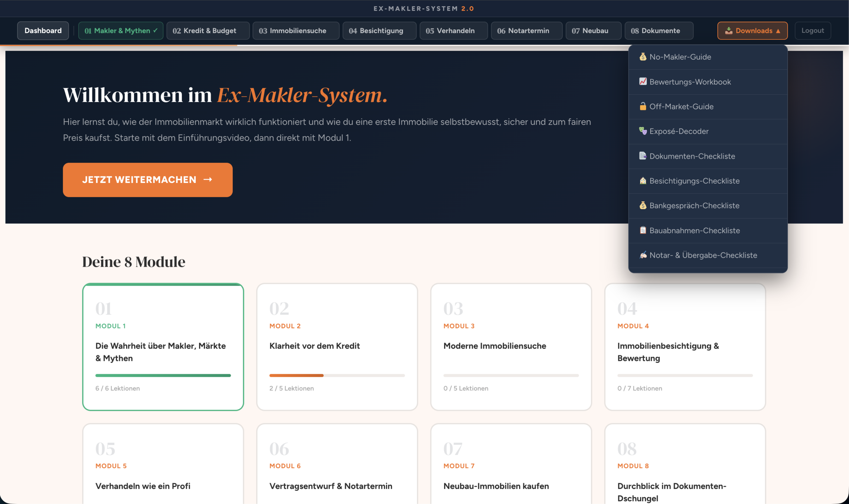
Task: Click the masks icon beside Exposé-Decoder
Action: click(x=643, y=131)
